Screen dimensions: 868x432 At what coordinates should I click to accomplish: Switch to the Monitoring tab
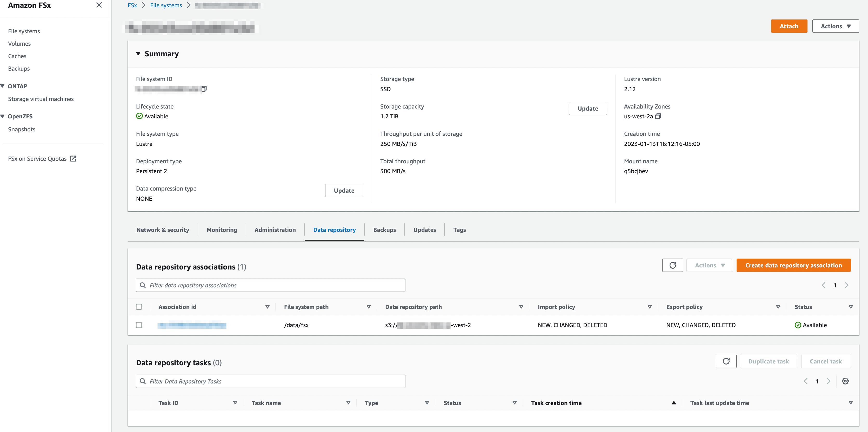click(x=222, y=230)
